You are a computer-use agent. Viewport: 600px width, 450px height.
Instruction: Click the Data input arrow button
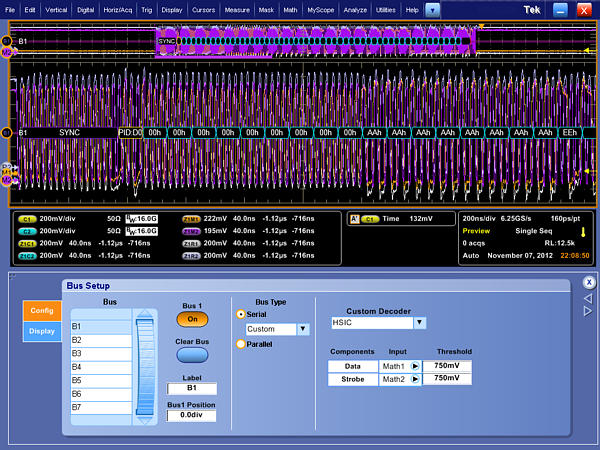(414, 366)
